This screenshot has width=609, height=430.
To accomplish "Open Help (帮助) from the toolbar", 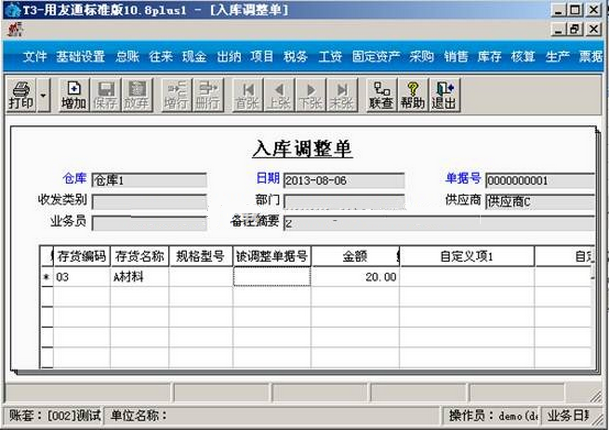I will 412,94.
